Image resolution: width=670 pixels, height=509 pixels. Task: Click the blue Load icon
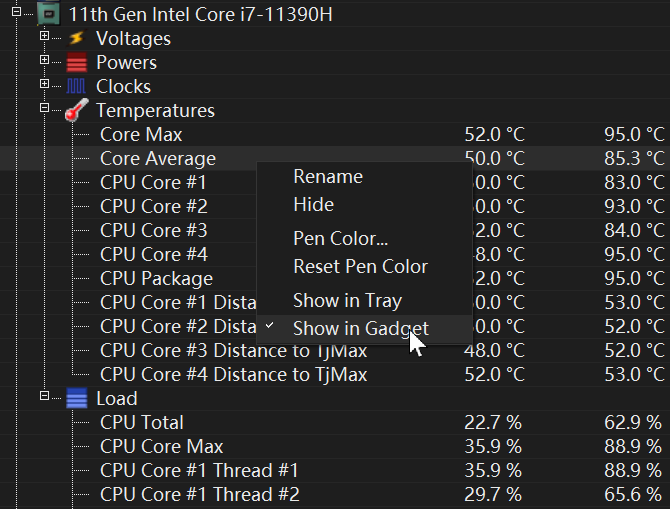coord(76,398)
